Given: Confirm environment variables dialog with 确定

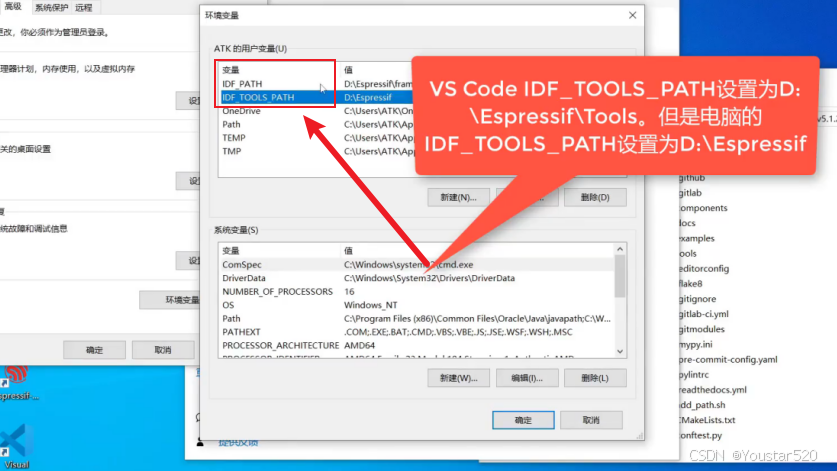Looking at the screenshot, I should coord(523,420).
